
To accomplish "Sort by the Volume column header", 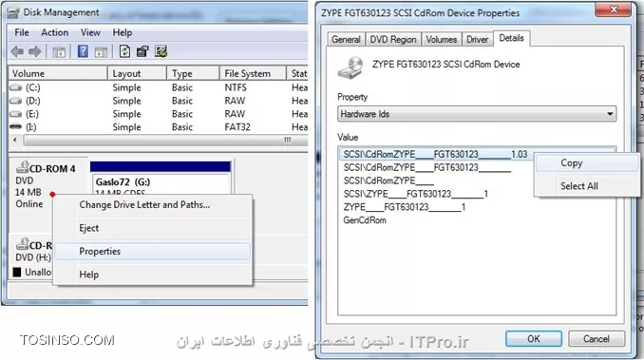I will pyautogui.click(x=58, y=73).
